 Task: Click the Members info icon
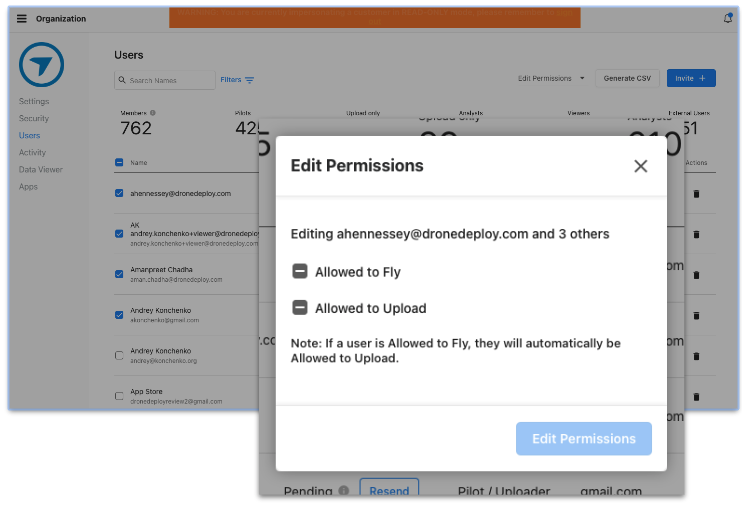coord(152,113)
